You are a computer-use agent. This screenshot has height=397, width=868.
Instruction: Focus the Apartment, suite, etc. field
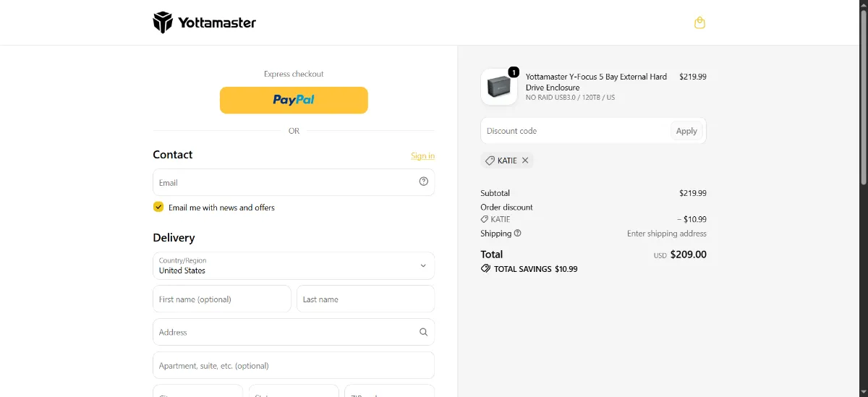coord(294,365)
